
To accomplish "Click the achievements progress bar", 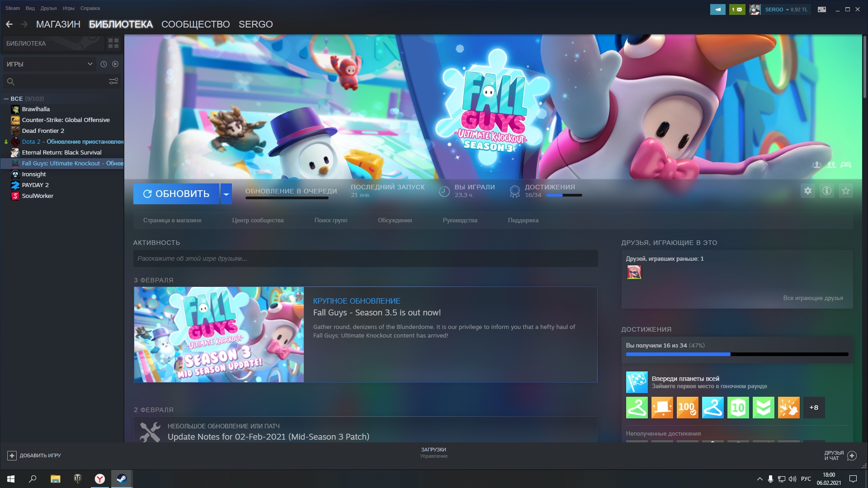I will coord(736,354).
